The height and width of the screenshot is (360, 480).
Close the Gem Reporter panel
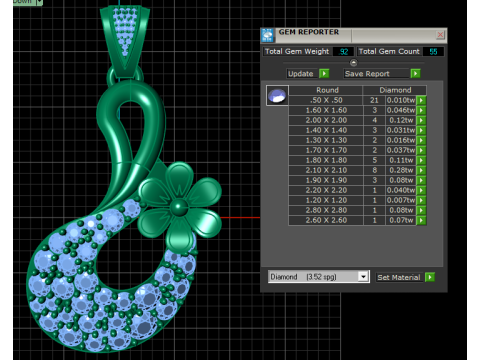coord(440,35)
